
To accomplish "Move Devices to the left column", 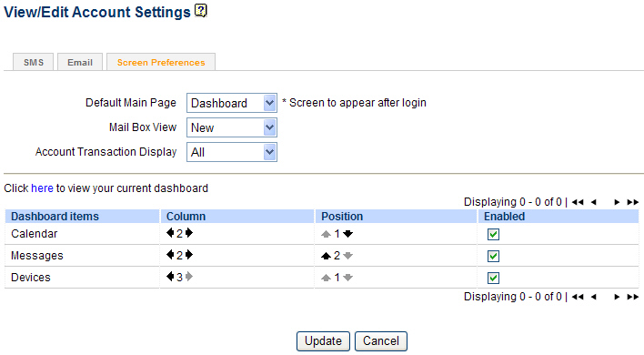I will pyautogui.click(x=170, y=277).
